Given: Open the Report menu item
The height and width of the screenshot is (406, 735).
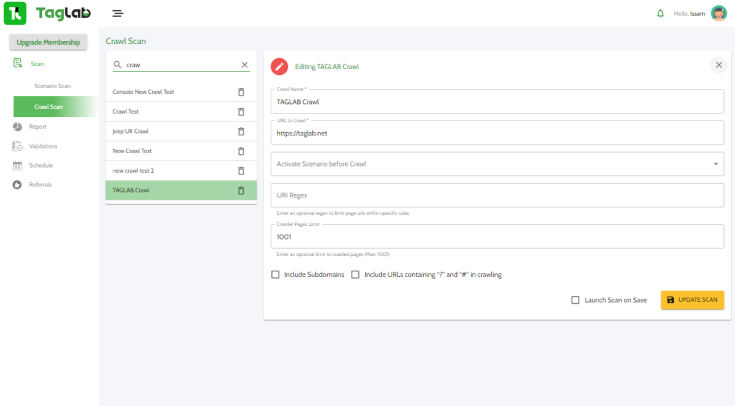Looking at the screenshot, I should tap(38, 127).
